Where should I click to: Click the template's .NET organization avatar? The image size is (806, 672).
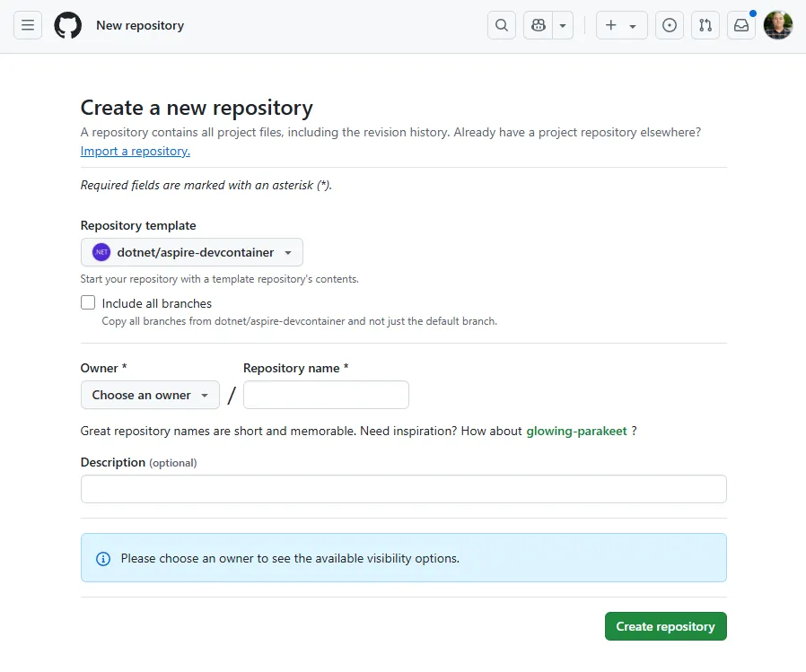tap(101, 252)
